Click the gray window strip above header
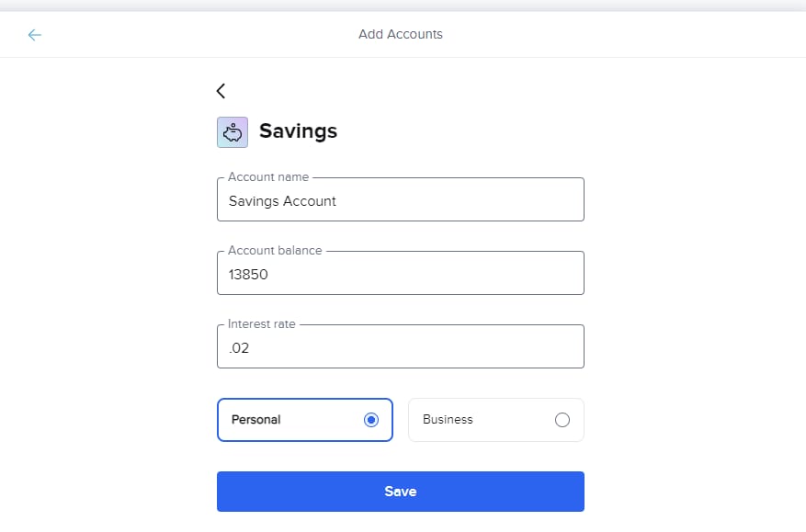 pos(403,6)
